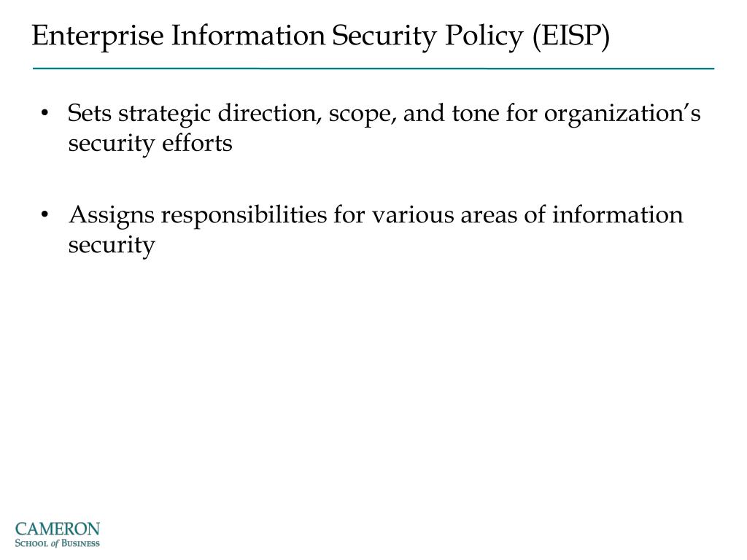Screen dimensions: 747x560
Task: Click the word 'security' ending the second bullet
Action: point(112,246)
